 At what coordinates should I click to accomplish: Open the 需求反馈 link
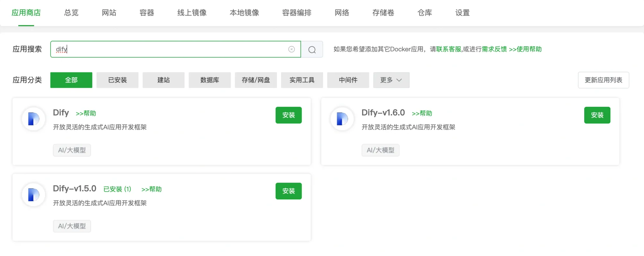point(494,49)
